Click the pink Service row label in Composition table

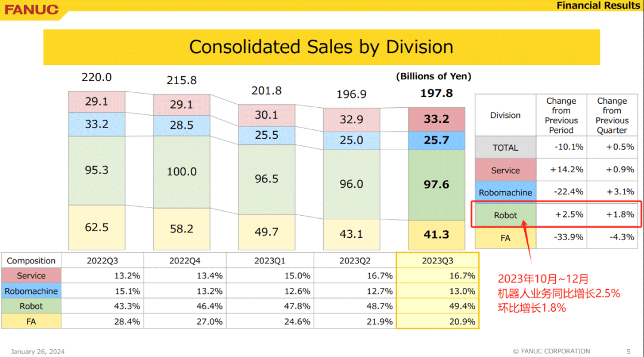[31, 276]
